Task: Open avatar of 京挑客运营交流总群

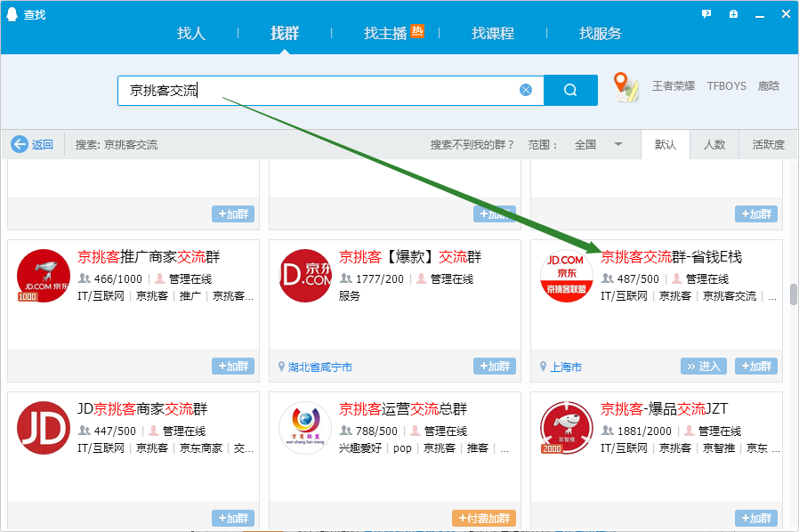Action: click(305, 428)
